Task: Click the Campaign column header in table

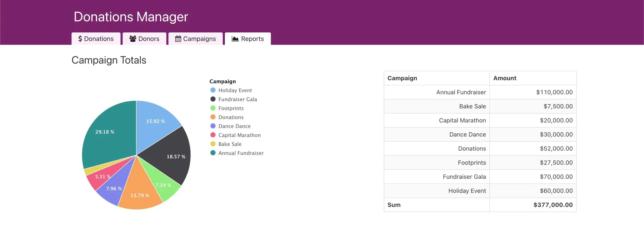Action: click(402, 78)
